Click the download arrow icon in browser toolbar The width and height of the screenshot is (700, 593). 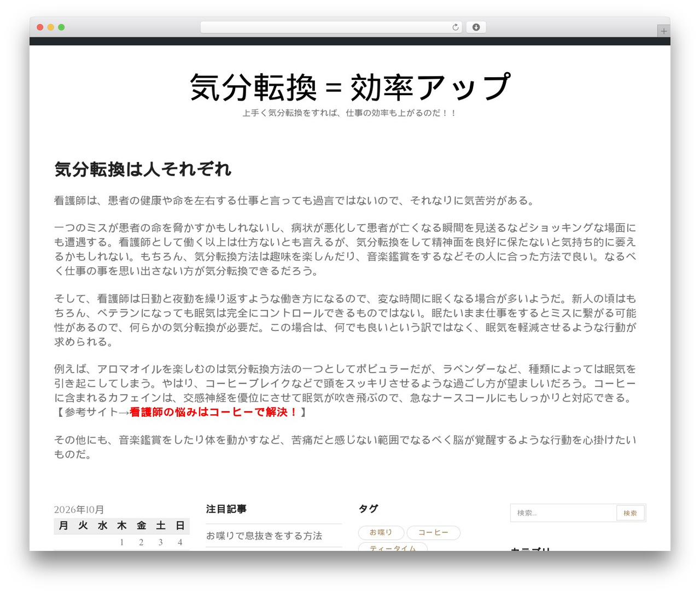[476, 27]
